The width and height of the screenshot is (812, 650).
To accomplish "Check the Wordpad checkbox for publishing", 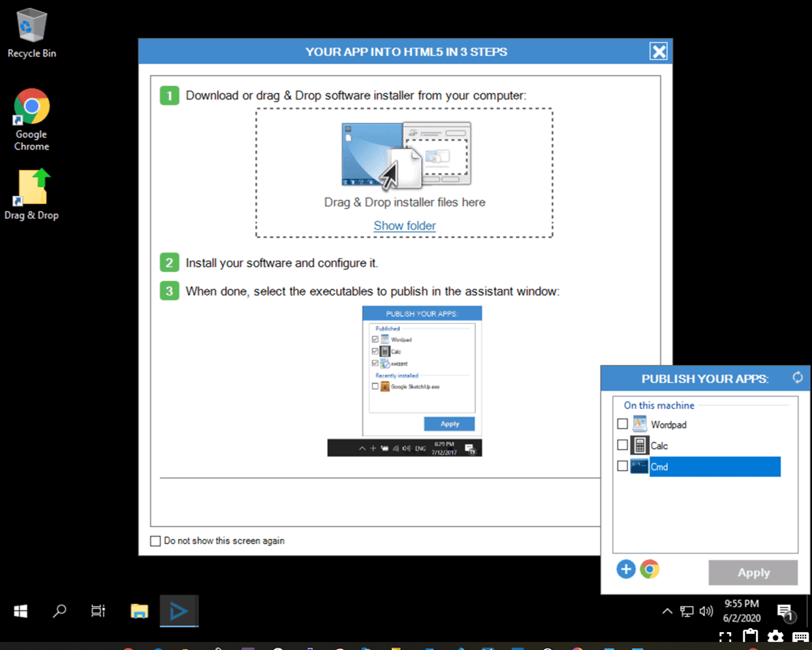I will pyautogui.click(x=623, y=423).
